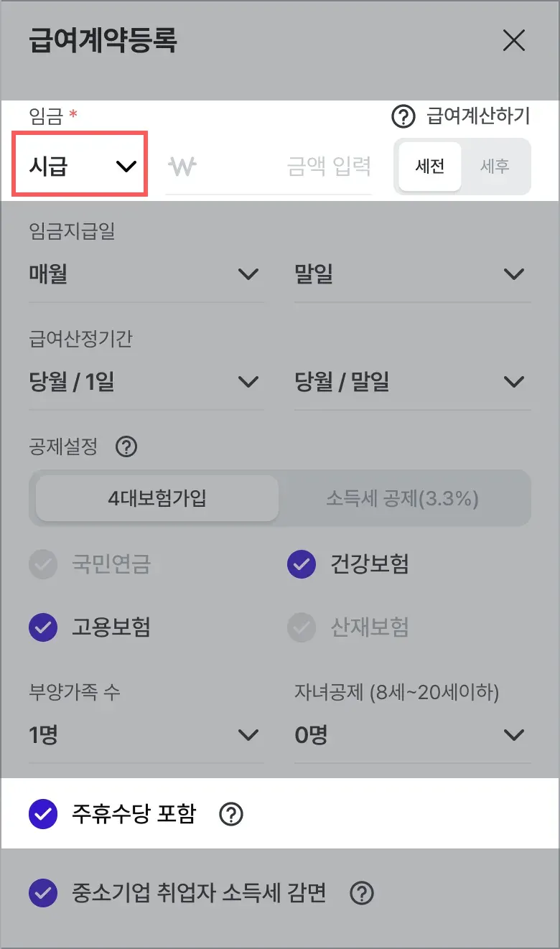Click the help icon next to 공제설정

pos(126,447)
